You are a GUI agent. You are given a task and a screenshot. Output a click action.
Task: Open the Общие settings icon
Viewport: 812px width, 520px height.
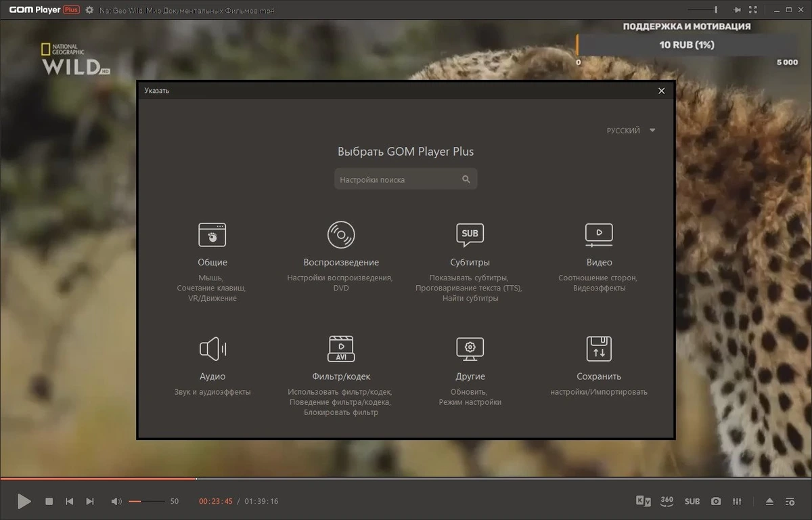click(212, 234)
